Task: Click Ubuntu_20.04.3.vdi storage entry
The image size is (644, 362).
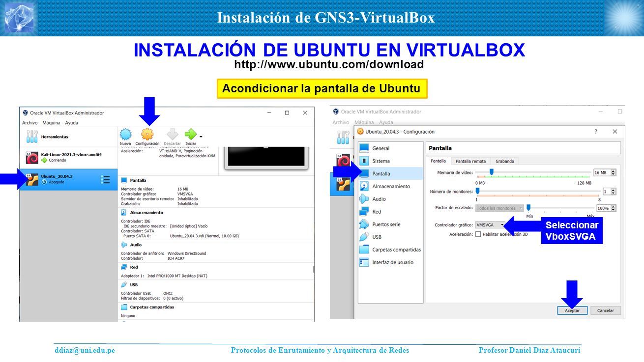Action: pyautogui.click(x=205, y=236)
